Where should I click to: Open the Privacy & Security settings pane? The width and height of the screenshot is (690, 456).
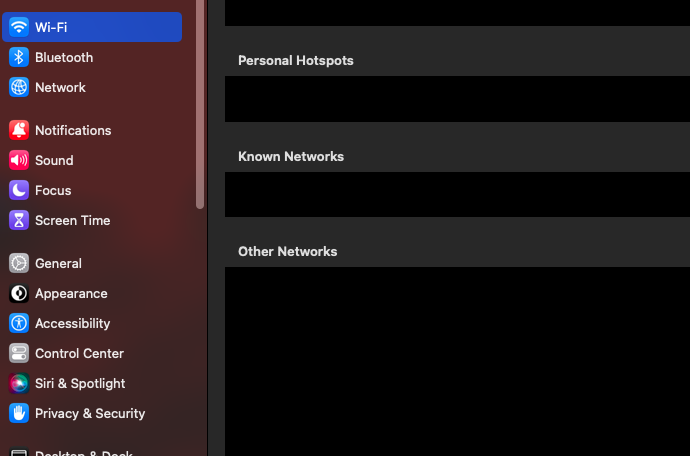click(x=90, y=413)
